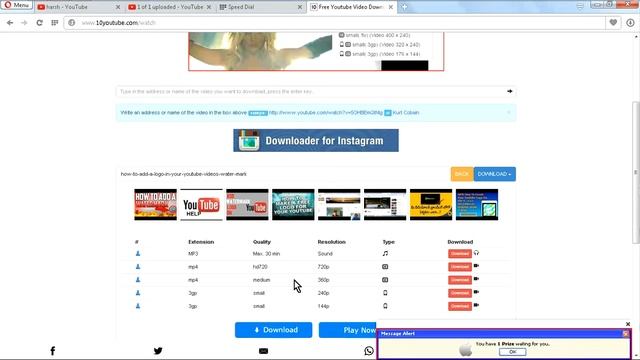Click the music note type icon
The height and width of the screenshot is (360, 640).
(385, 253)
